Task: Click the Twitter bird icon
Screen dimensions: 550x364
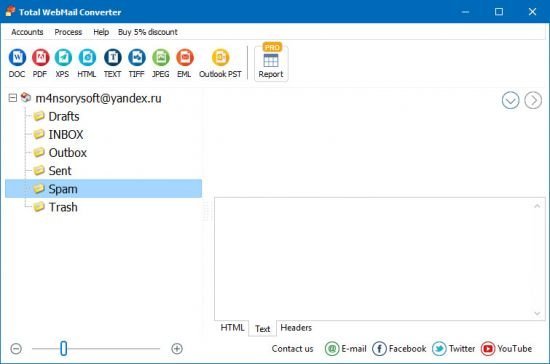Action: click(439, 349)
